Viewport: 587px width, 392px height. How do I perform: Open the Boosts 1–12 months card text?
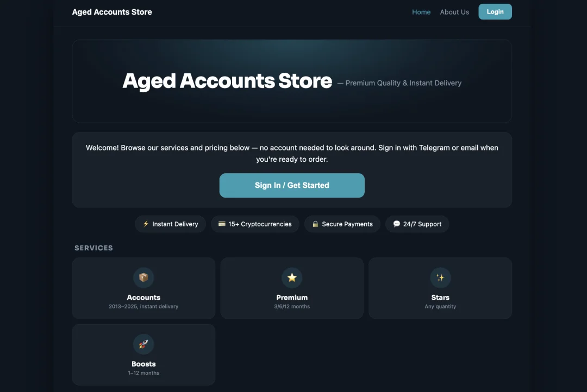click(x=143, y=373)
